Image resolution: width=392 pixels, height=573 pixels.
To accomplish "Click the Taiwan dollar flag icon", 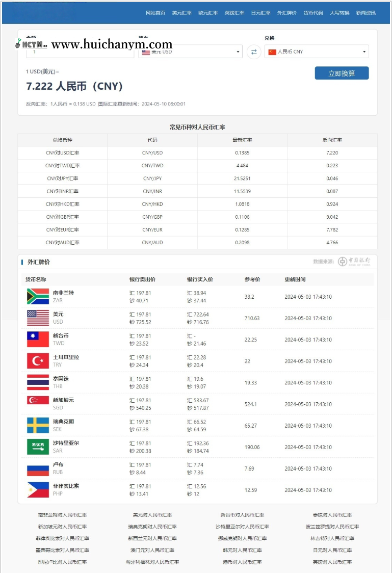I will coord(38,340).
